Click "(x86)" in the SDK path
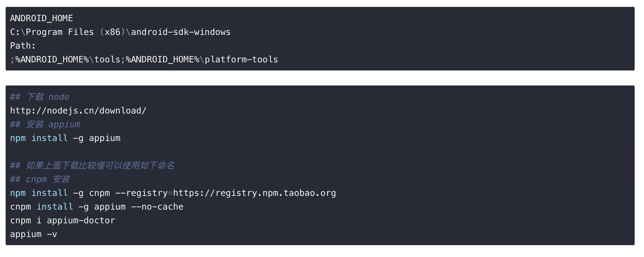Viewport: 644px width, 257px height. (113, 32)
